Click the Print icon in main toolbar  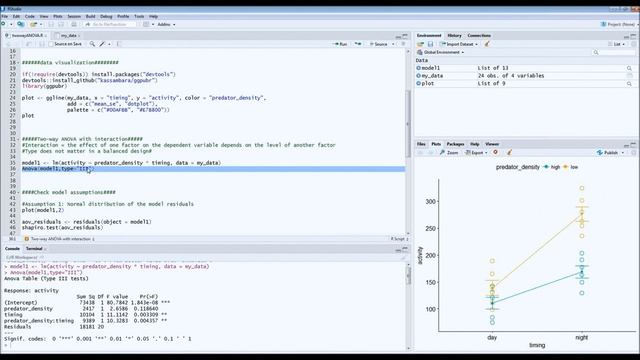tap(73, 24)
